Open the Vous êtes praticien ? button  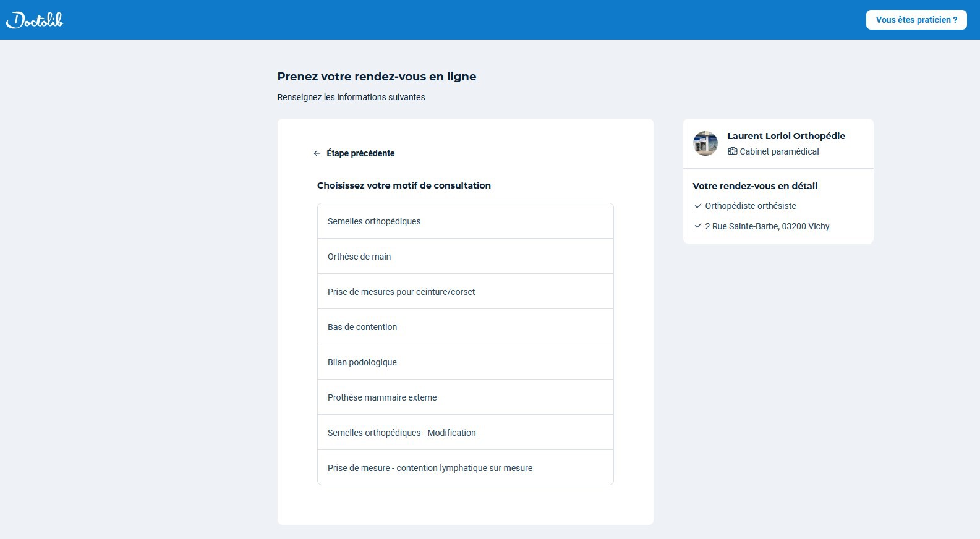[x=916, y=20]
